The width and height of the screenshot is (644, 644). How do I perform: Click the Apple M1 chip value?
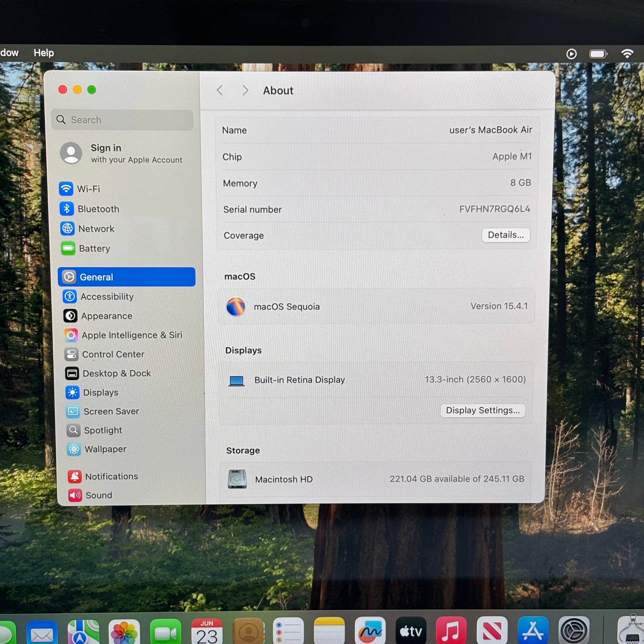(512, 156)
